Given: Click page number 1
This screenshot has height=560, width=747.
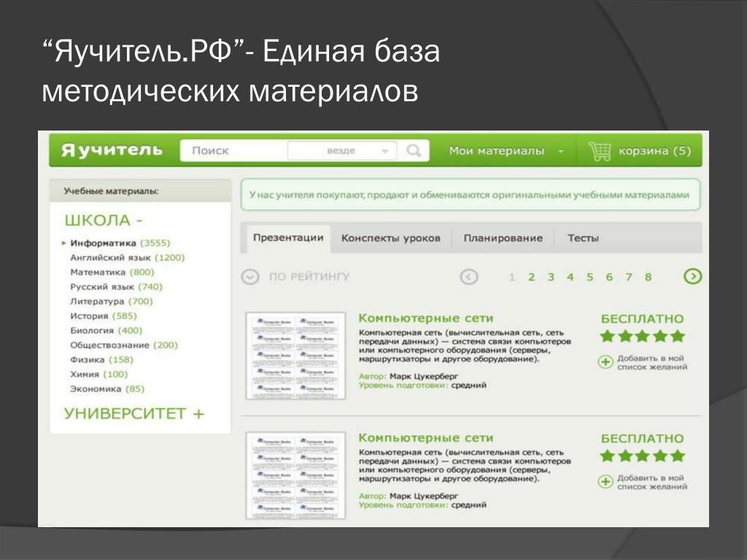Looking at the screenshot, I should 511,277.
